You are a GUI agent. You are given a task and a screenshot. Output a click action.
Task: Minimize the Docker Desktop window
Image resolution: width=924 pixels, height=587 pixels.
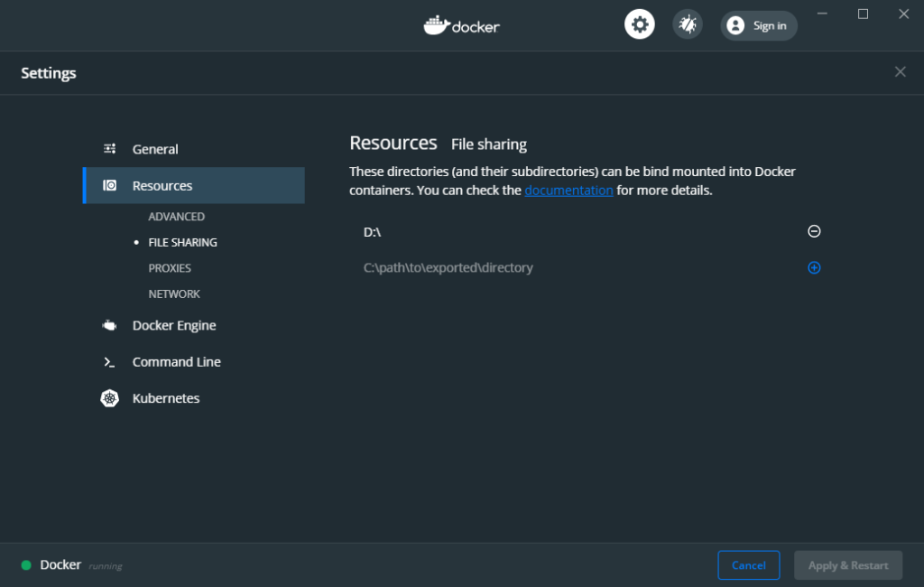822,14
